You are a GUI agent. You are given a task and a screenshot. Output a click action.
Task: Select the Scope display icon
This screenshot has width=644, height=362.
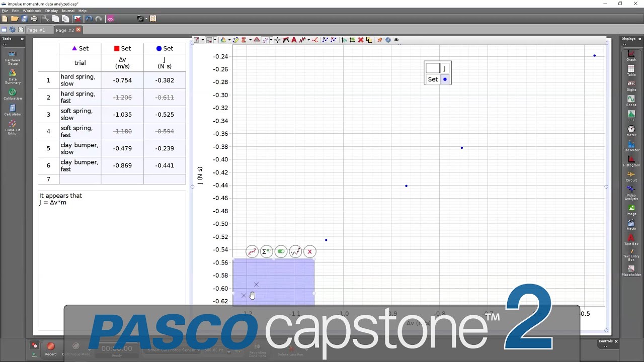click(x=631, y=101)
